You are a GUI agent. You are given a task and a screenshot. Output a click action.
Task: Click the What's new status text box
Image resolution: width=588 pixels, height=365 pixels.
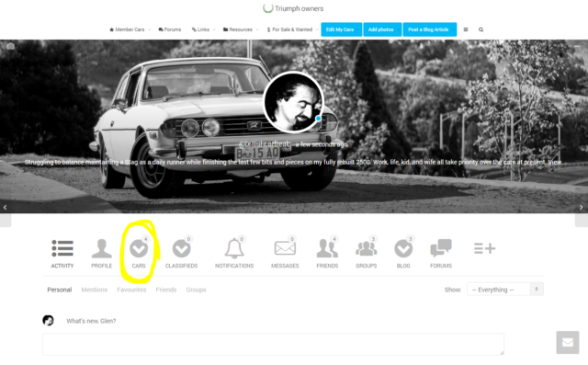[x=273, y=344]
